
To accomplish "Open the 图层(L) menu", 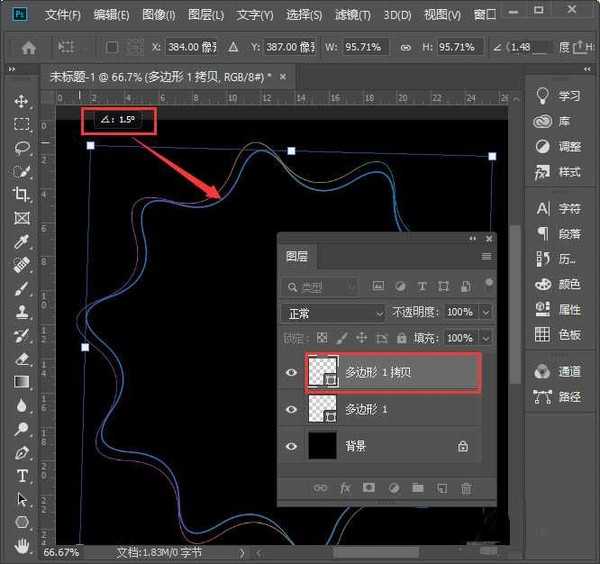I will point(206,15).
